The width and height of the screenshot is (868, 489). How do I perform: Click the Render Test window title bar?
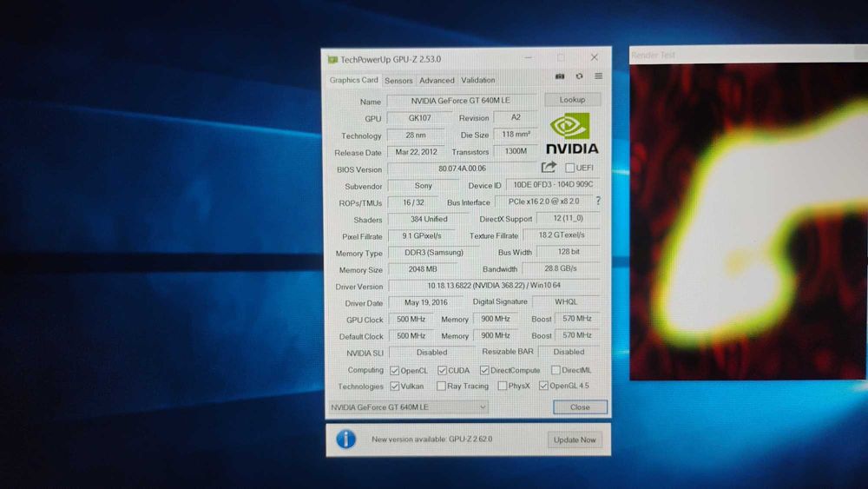(748, 54)
